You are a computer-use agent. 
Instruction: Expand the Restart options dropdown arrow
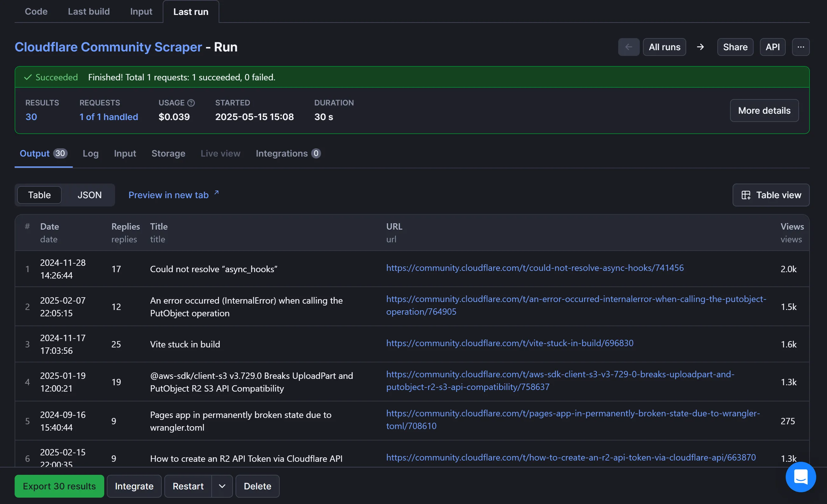222,486
